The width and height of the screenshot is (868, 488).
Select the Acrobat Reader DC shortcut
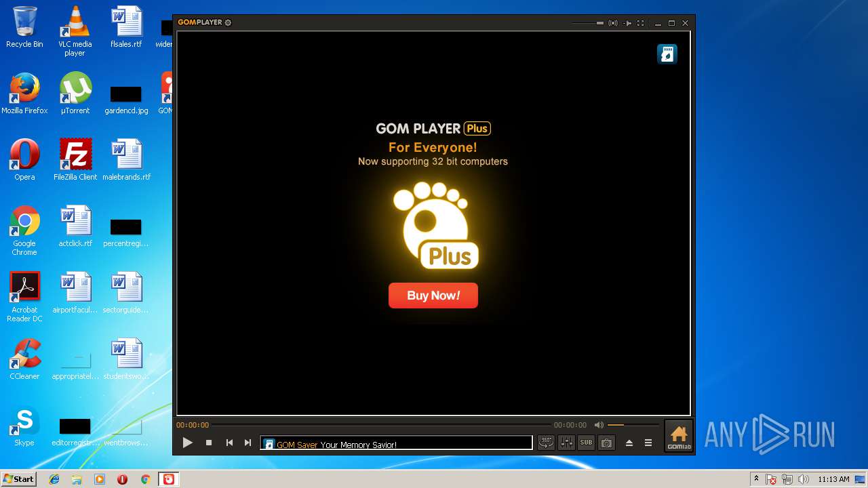[24, 297]
